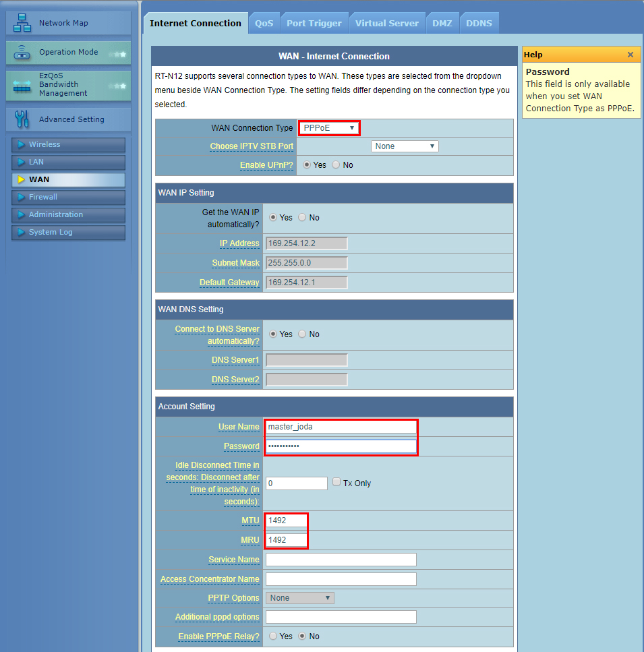Click the Idle Disconnect Time input field
This screenshot has width=644, height=652.
click(297, 483)
